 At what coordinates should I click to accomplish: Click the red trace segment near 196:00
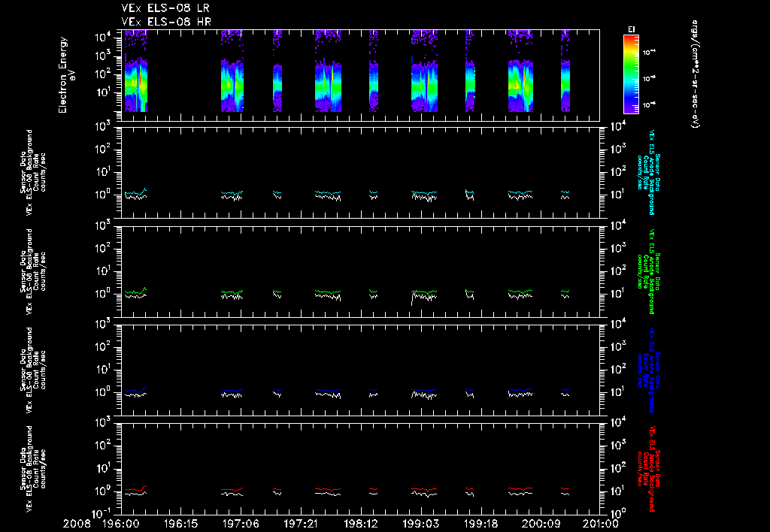tap(135, 489)
